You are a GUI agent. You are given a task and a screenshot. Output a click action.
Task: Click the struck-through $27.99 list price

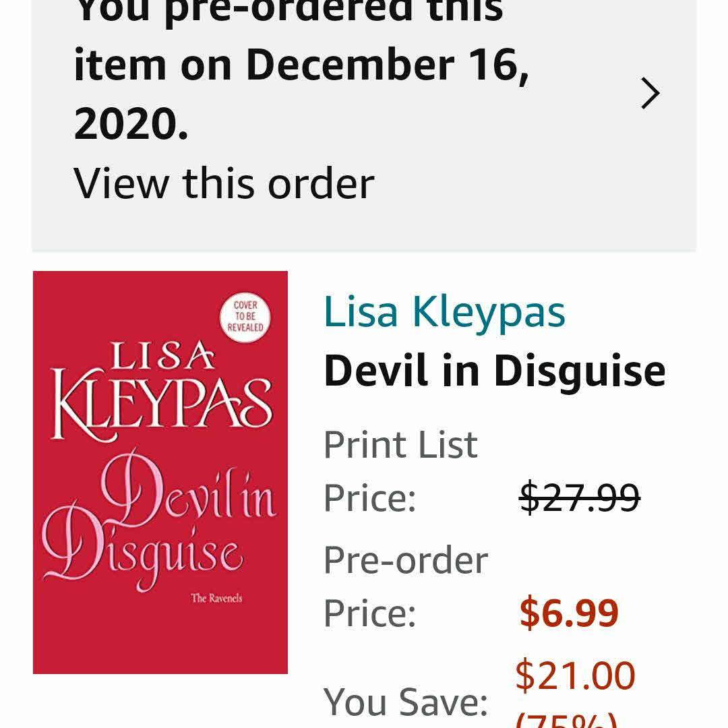pos(579,498)
